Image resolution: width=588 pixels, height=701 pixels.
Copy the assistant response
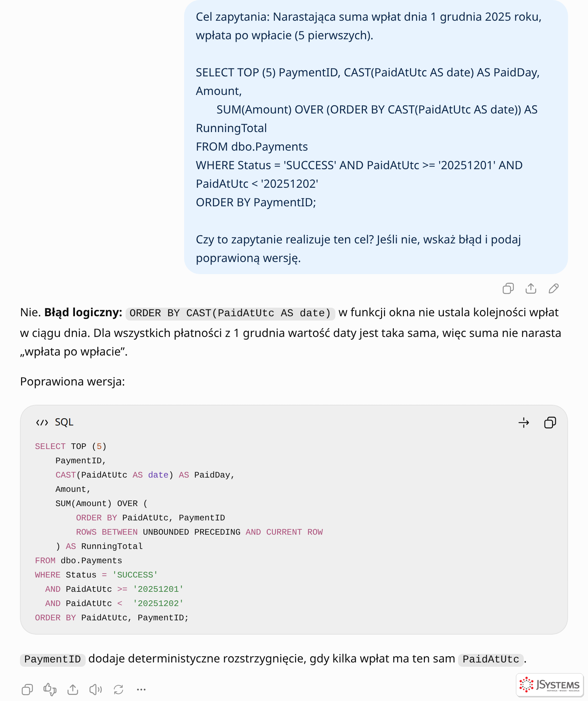click(27, 690)
